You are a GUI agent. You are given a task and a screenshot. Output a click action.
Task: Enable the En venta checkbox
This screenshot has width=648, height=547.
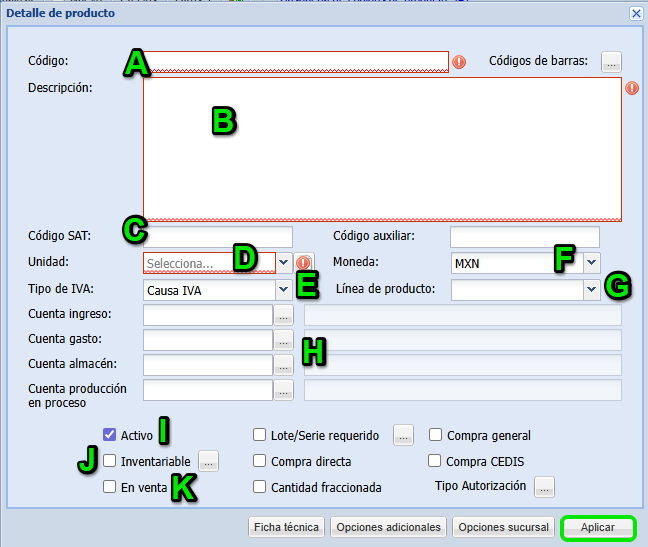(x=110, y=487)
